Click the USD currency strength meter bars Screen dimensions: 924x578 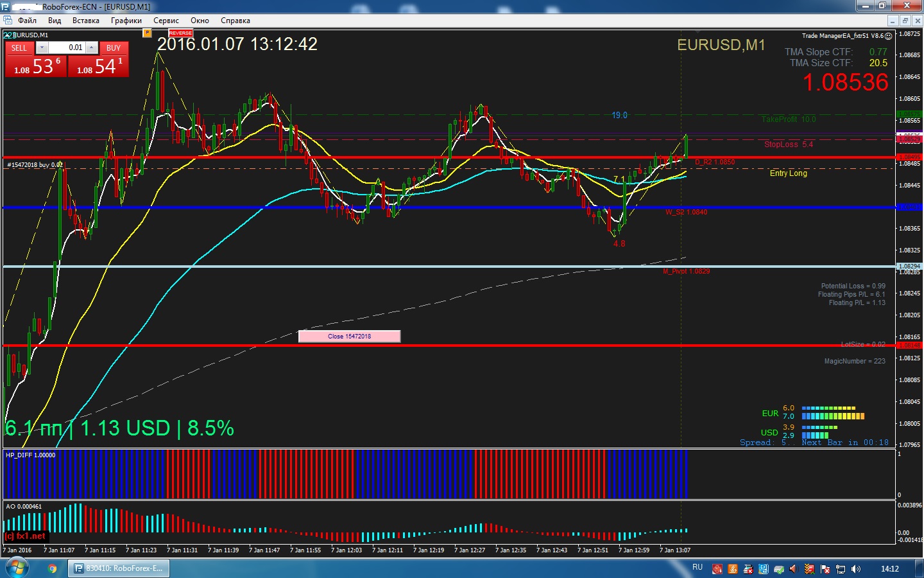[819, 431]
